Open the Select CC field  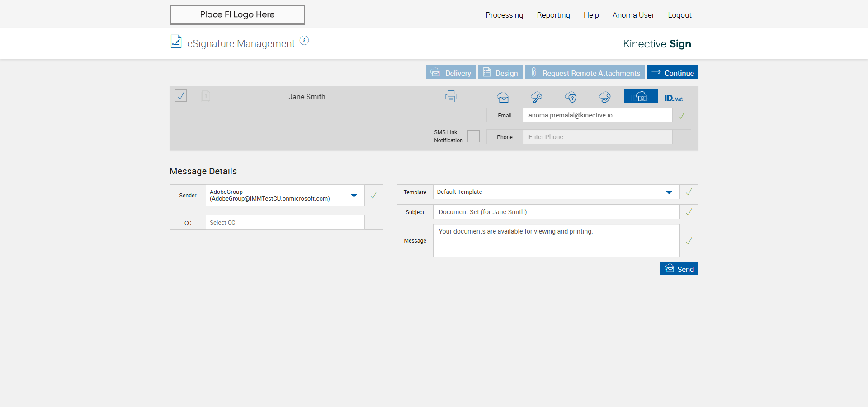coord(285,223)
